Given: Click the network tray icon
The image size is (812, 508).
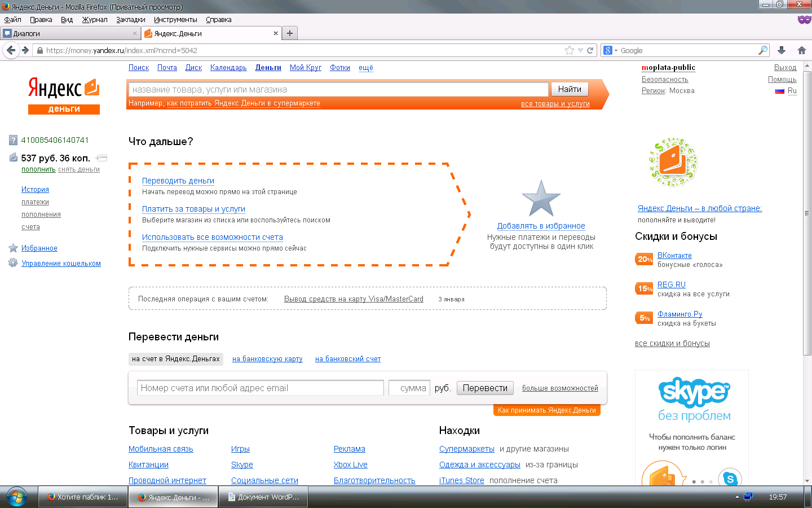Looking at the screenshot, I should click(748, 497).
